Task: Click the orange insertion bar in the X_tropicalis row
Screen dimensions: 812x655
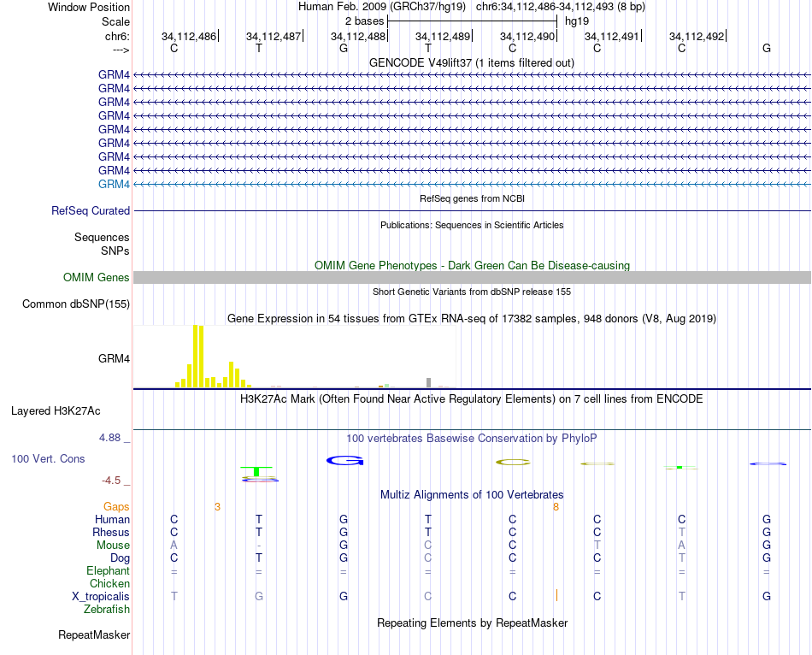Action: 556,595
